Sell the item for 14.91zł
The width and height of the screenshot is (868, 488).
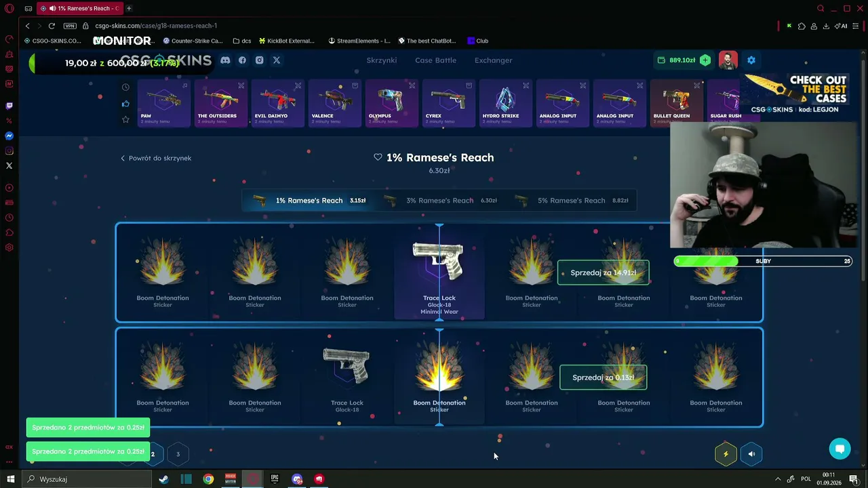(x=603, y=272)
